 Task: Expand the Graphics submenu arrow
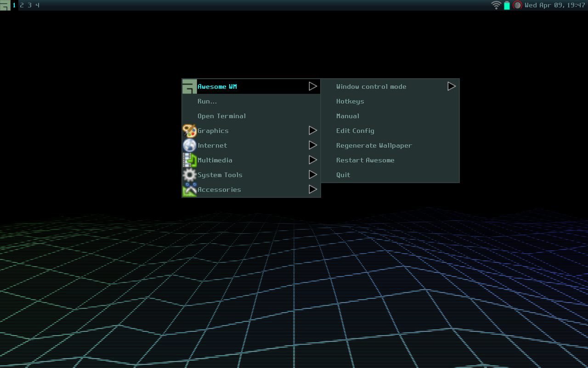tap(313, 131)
